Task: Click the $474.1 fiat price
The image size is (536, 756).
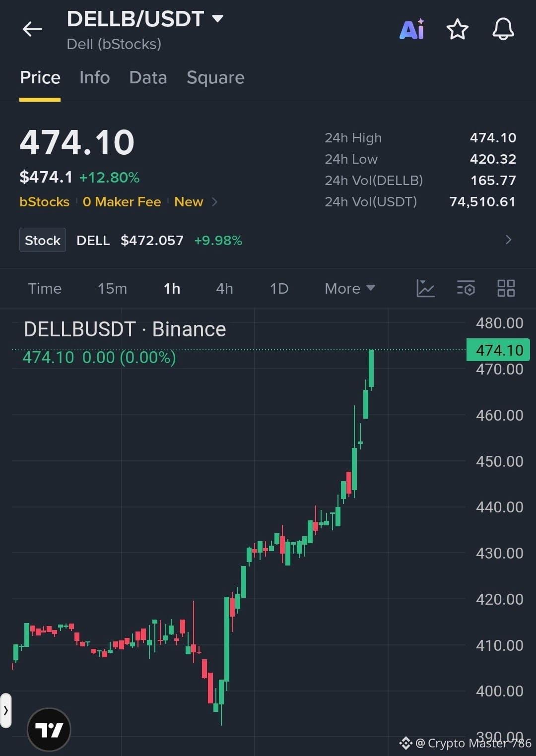Action: [x=46, y=177]
